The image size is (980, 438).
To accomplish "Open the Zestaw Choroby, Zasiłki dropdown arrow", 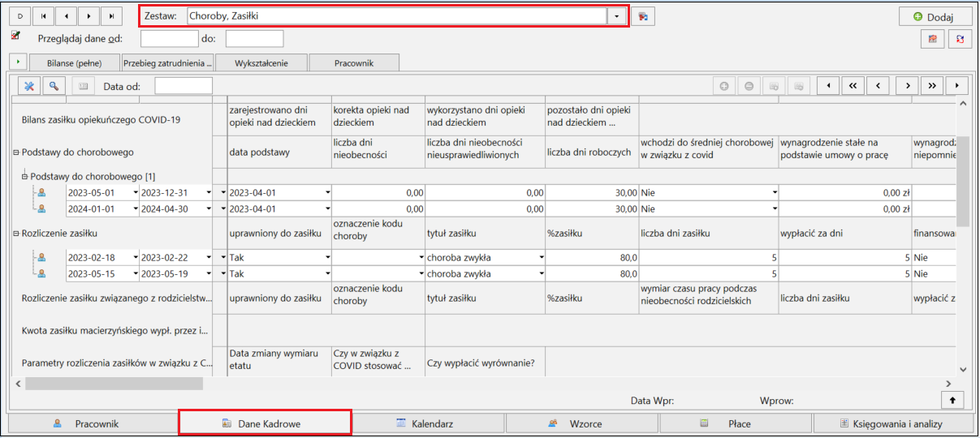I will pyautogui.click(x=617, y=15).
